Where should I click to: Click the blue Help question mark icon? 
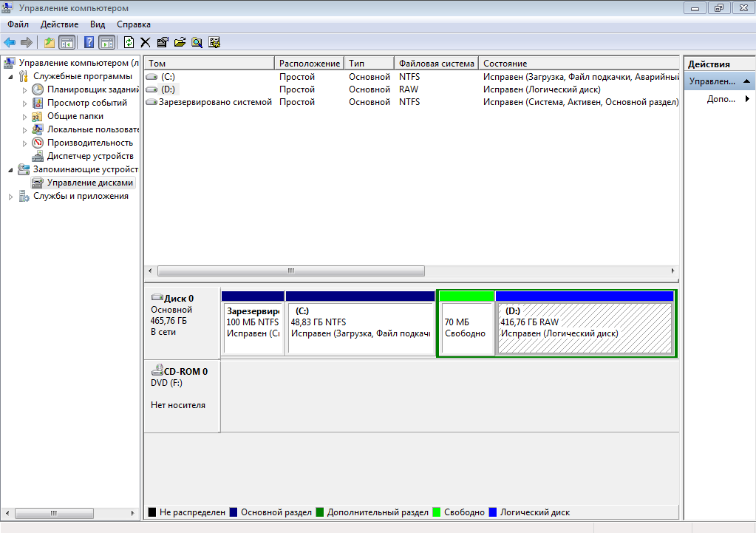[x=89, y=42]
